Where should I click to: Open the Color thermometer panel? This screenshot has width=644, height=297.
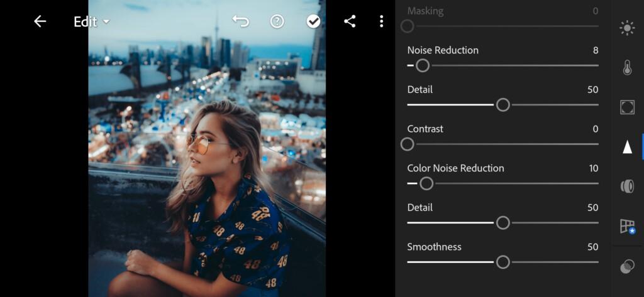(x=627, y=68)
